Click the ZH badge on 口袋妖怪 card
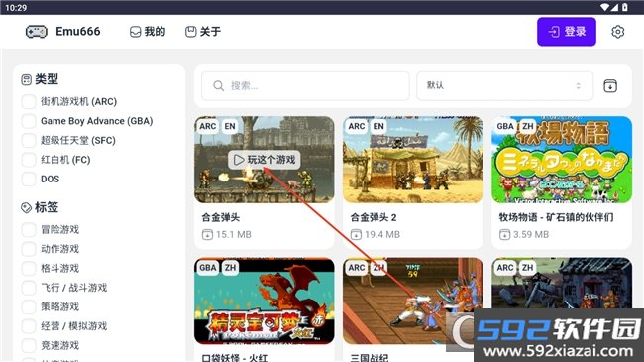 pos(230,268)
